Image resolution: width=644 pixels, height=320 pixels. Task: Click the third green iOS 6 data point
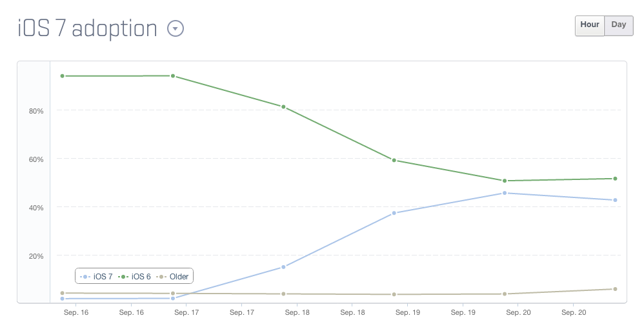coord(283,106)
